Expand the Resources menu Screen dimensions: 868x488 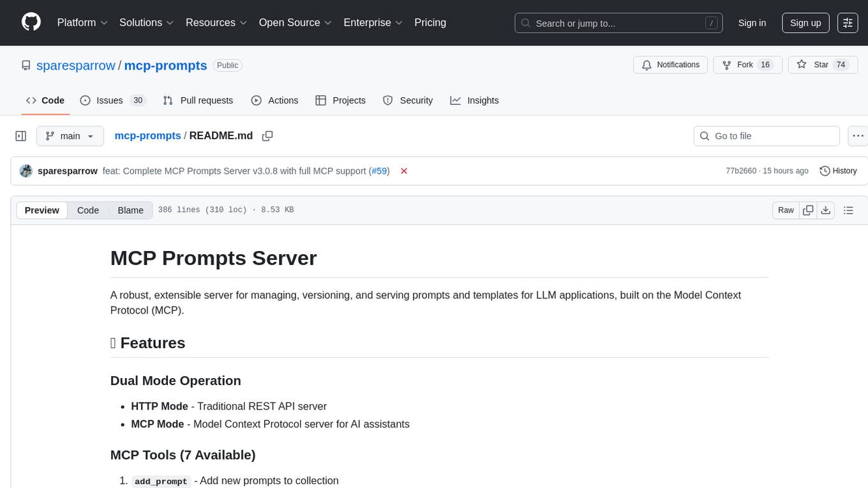coord(216,22)
